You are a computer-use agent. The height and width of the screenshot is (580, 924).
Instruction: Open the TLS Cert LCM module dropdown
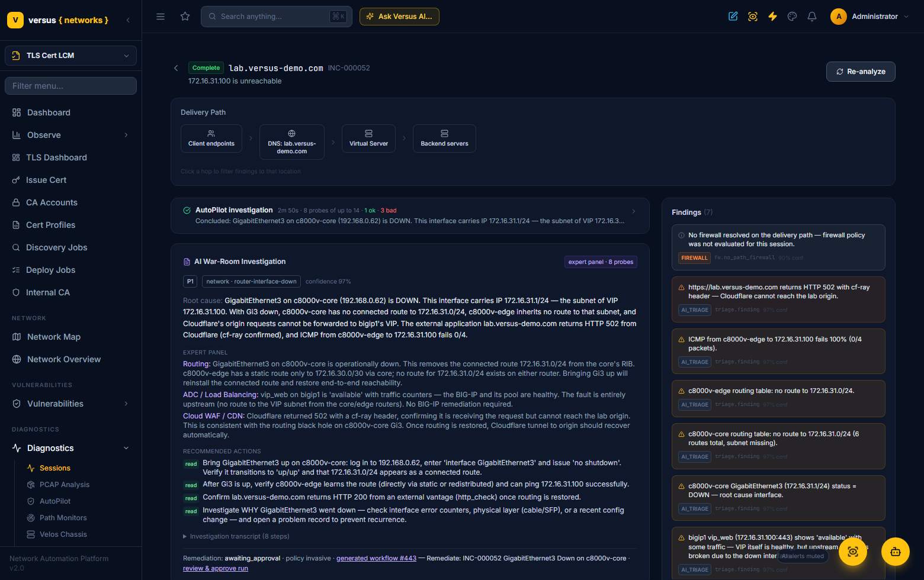(70, 56)
